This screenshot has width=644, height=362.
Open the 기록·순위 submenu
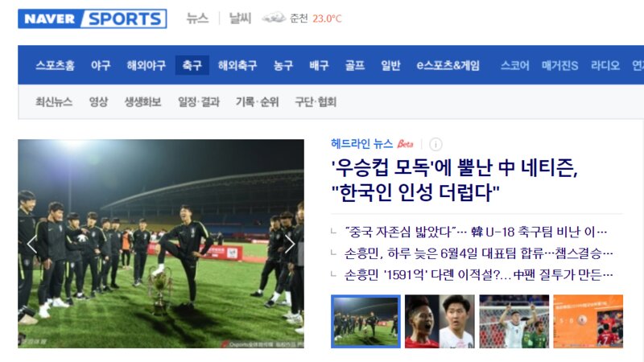(x=257, y=102)
